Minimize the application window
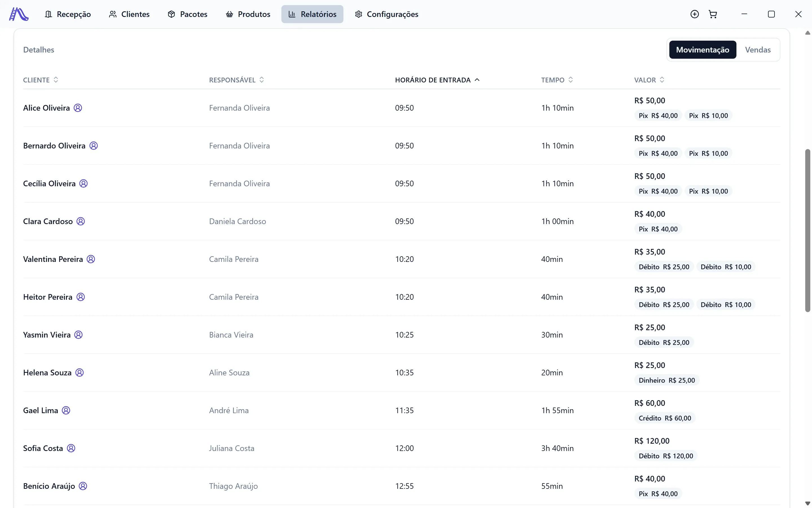812x508 pixels. [744, 14]
